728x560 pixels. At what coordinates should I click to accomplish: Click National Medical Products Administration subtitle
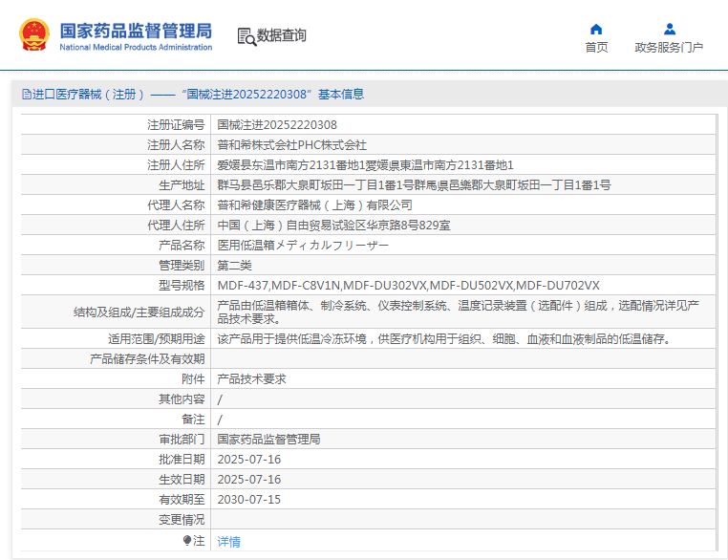click(136, 47)
